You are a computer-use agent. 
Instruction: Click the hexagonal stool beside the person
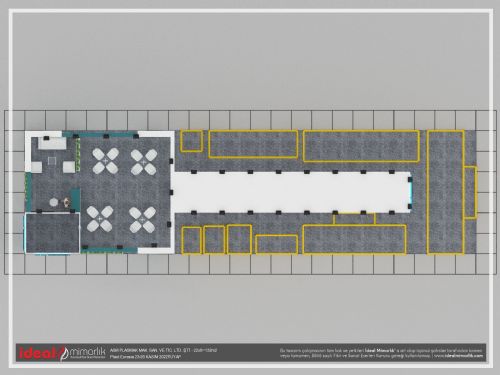tap(54, 202)
